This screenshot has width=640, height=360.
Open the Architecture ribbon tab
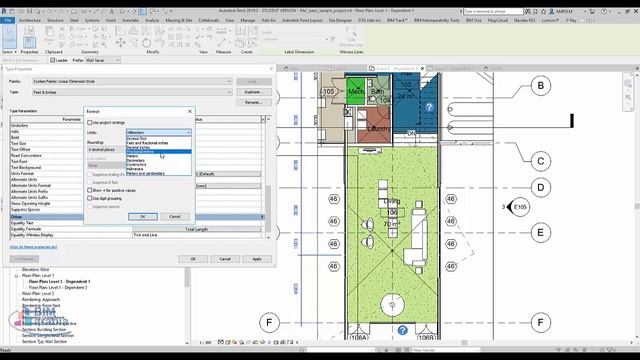coord(30,20)
